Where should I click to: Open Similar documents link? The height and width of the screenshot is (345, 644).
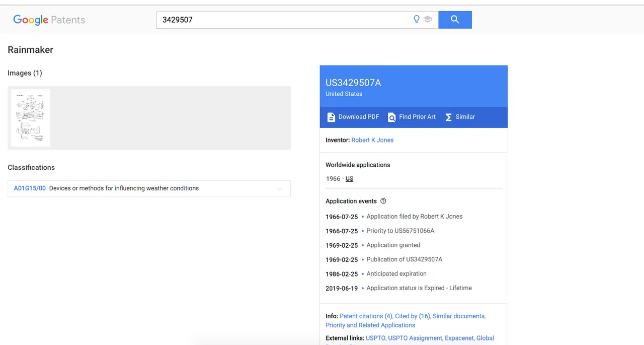point(459,316)
